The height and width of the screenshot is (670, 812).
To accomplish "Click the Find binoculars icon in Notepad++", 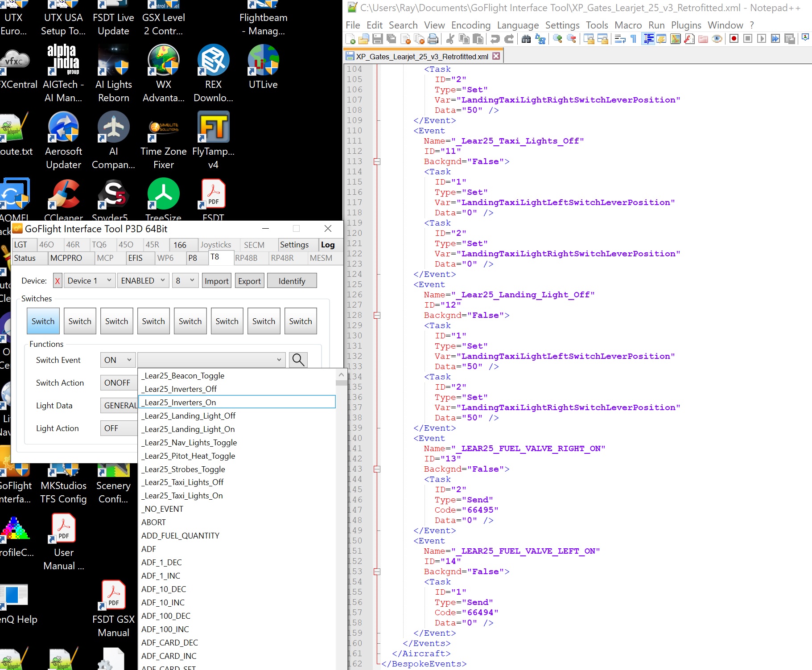I will pyautogui.click(x=526, y=39).
